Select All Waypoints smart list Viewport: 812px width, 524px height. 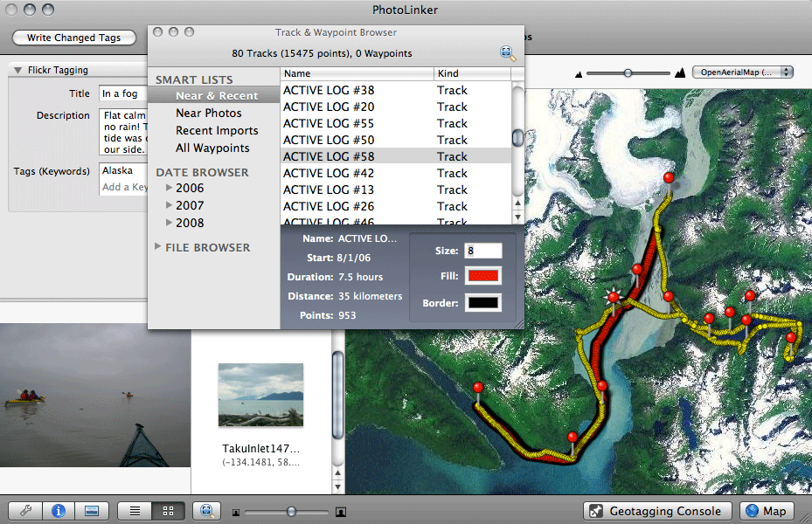click(x=214, y=148)
